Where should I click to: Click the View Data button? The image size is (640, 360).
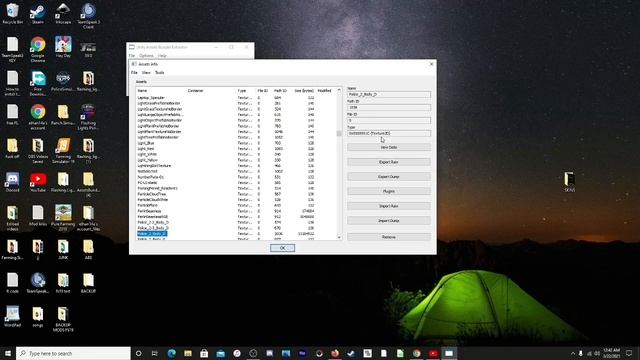point(389,147)
